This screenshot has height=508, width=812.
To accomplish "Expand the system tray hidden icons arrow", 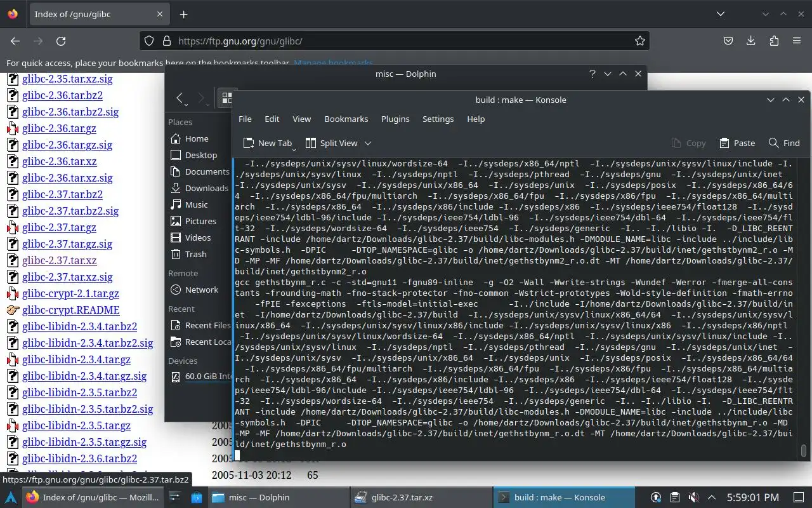I will (712, 497).
